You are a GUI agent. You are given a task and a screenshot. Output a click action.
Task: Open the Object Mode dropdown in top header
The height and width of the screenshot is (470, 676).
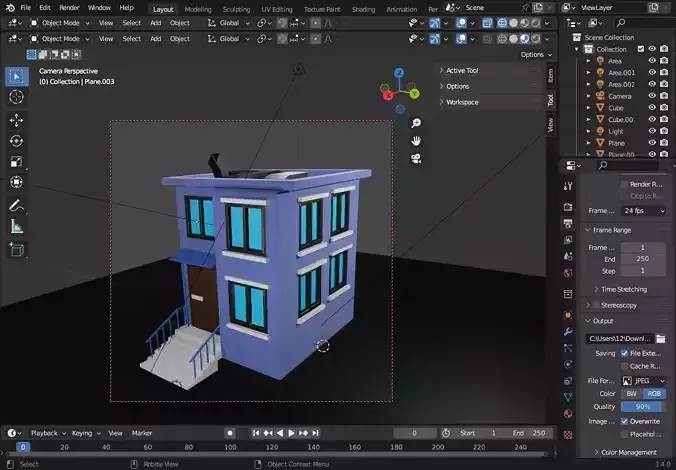(60, 23)
